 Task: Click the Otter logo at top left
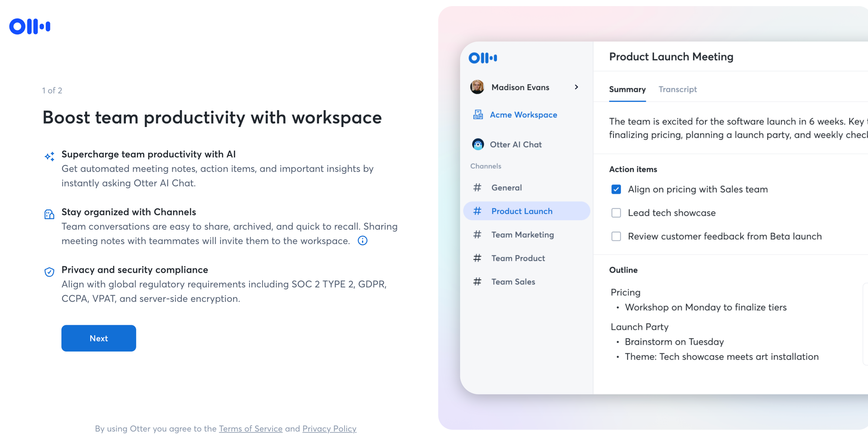click(x=30, y=26)
